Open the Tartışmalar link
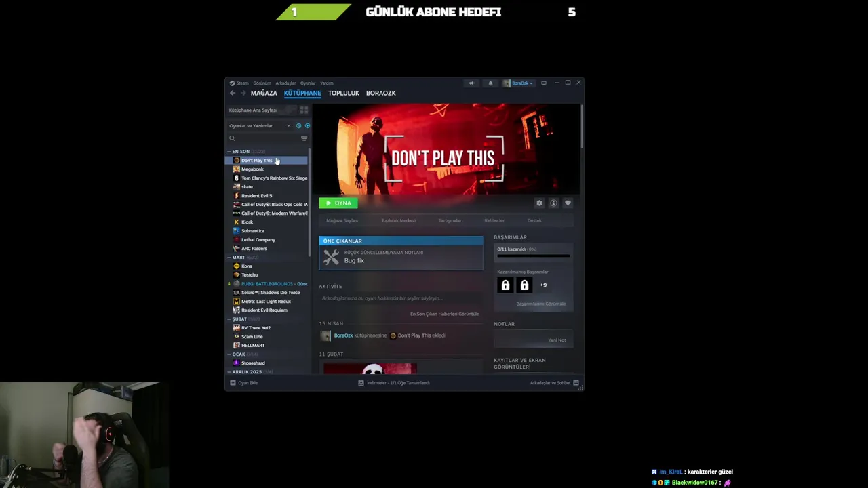The height and width of the screenshot is (488, 868). click(450, 220)
